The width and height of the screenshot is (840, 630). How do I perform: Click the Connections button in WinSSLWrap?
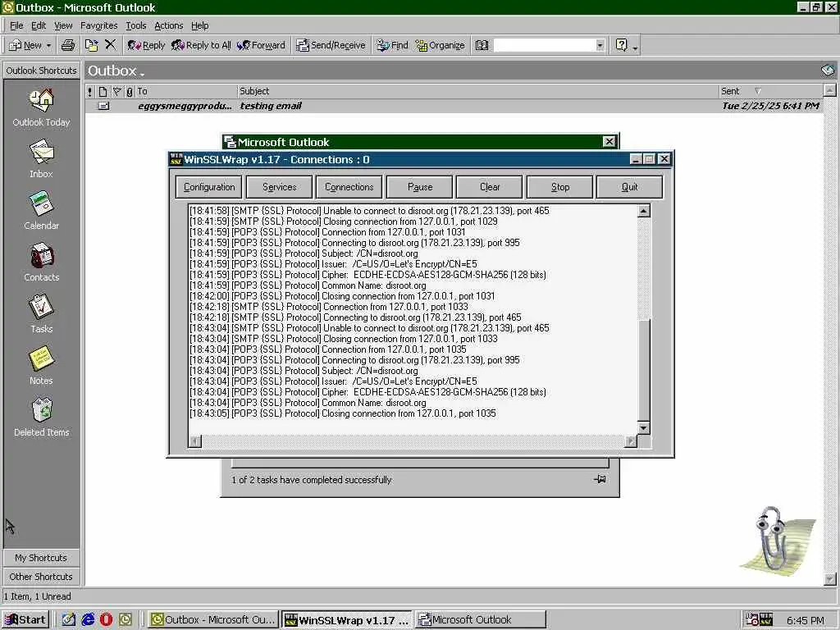[x=349, y=187]
